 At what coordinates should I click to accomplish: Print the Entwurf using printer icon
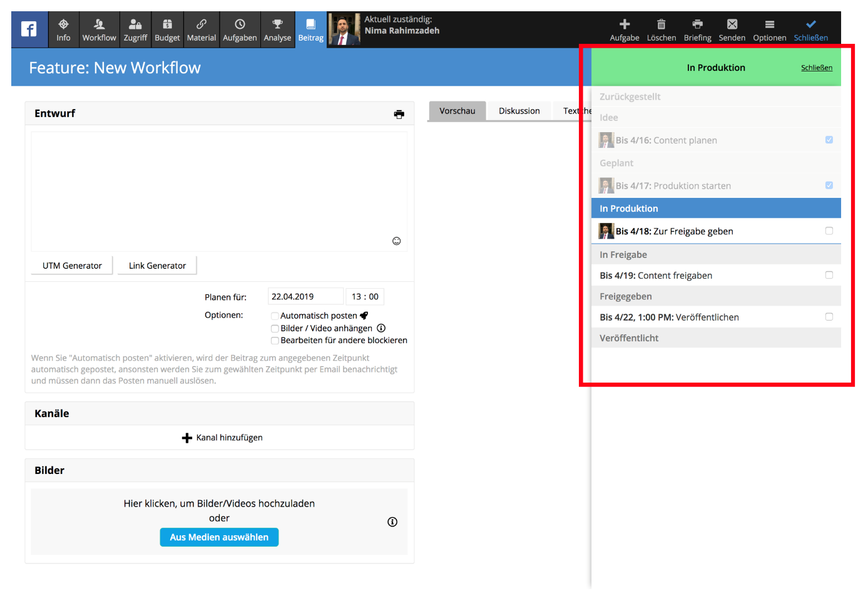pyautogui.click(x=399, y=114)
